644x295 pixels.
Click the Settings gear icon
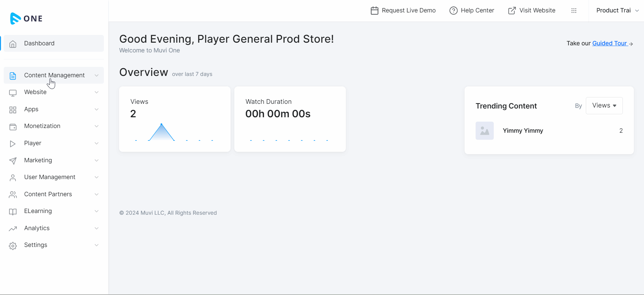[x=13, y=246]
